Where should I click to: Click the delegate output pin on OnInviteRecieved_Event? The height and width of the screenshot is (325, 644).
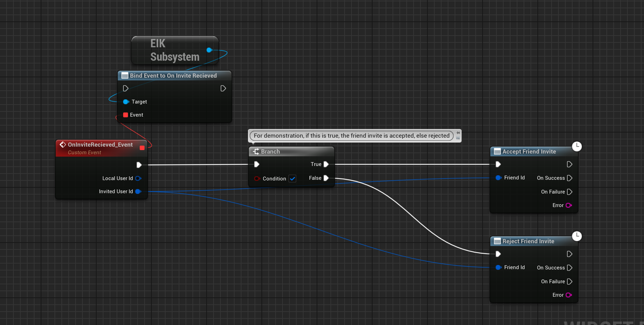pyautogui.click(x=142, y=148)
